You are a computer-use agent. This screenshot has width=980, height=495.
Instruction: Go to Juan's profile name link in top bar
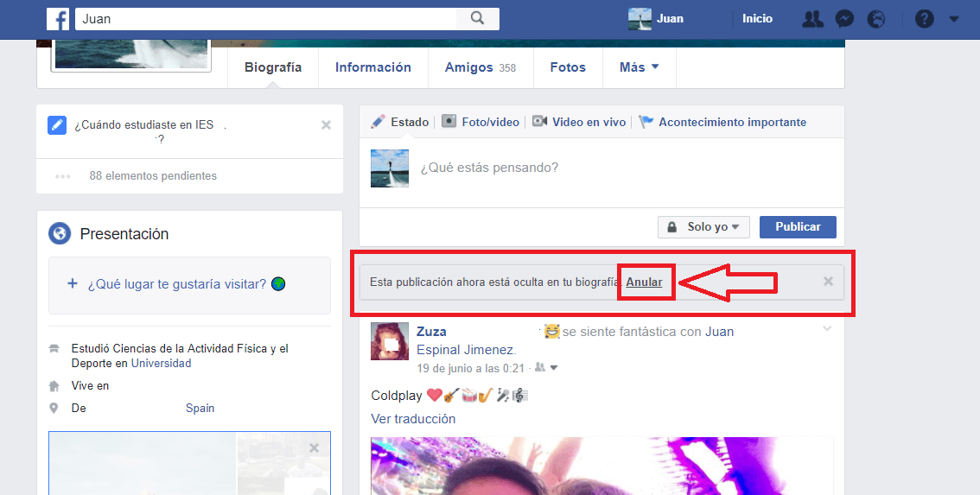click(670, 19)
